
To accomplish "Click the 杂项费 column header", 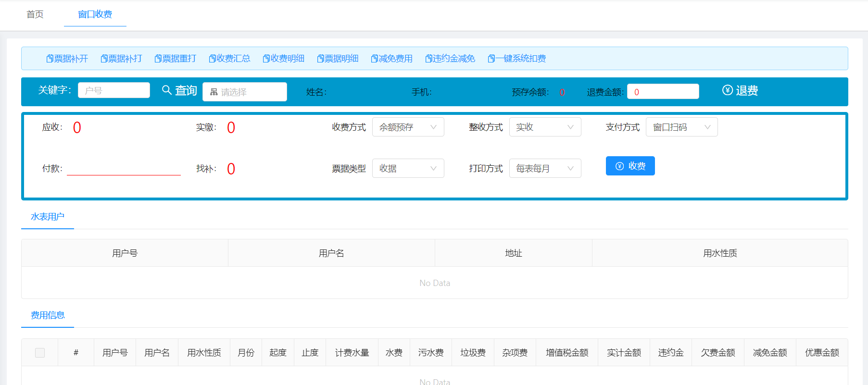I will 515,353.
